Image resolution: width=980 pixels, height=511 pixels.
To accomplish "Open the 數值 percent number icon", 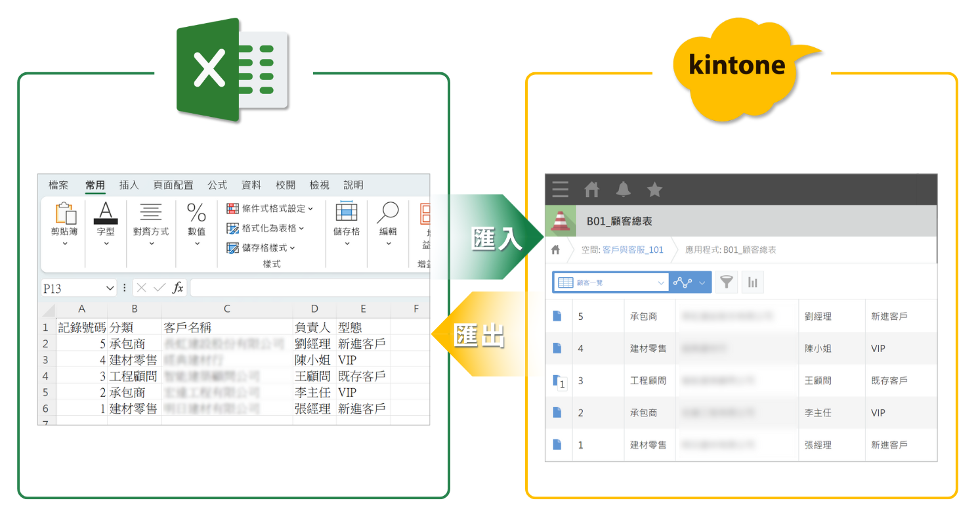I will pos(197,212).
